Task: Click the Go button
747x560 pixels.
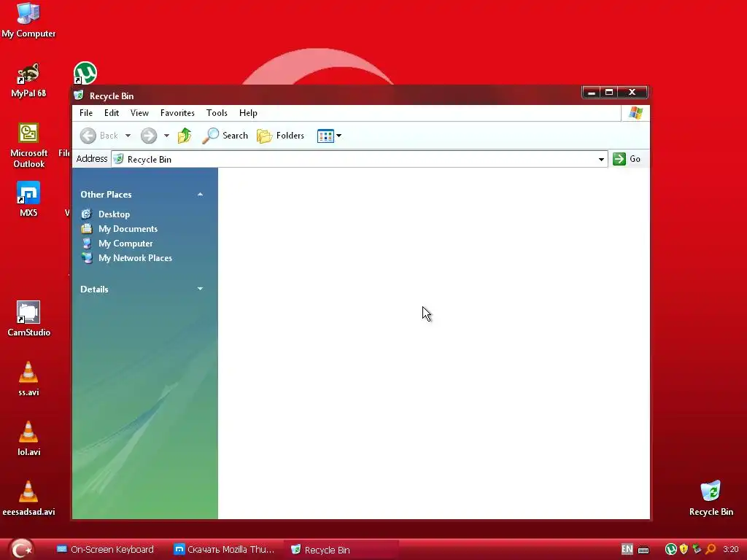Action: [627, 159]
